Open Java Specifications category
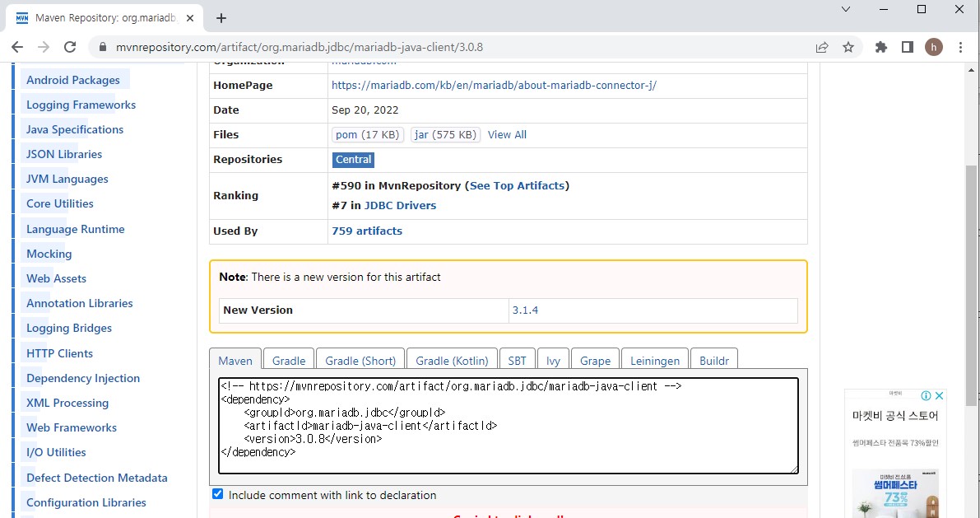The height and width of the screenshot is (518, 980). (x=75, y=129)
